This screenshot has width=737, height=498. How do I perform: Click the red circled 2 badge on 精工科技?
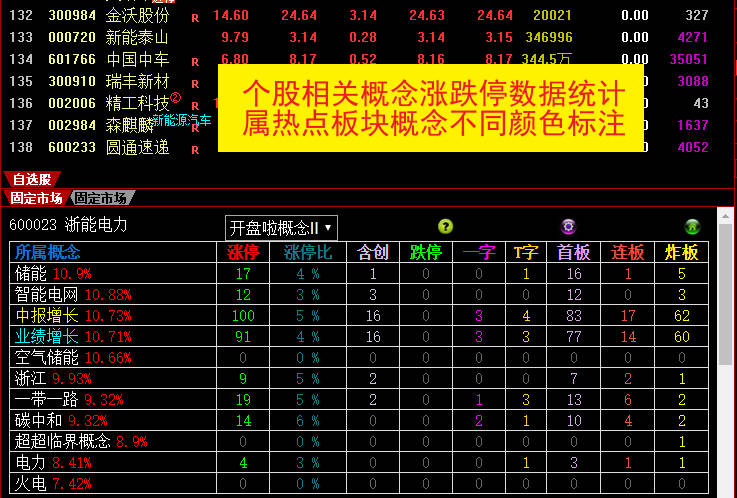[x=177, y=98]
